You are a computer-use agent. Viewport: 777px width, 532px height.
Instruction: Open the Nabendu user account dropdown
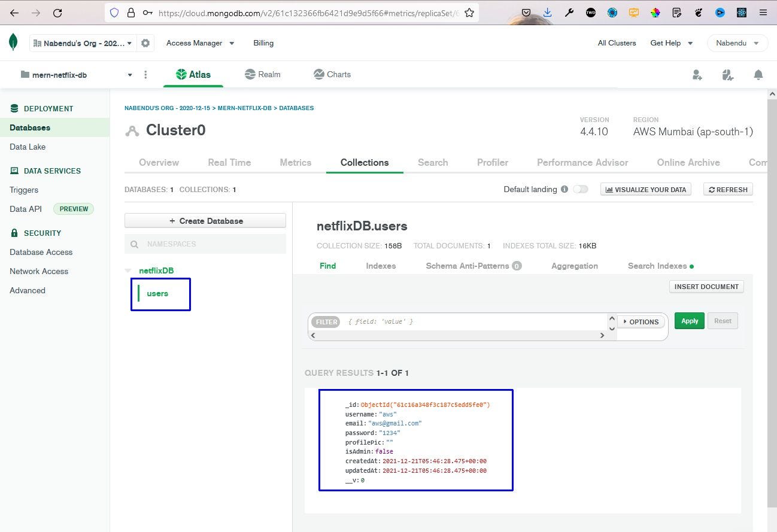[737, 43]
